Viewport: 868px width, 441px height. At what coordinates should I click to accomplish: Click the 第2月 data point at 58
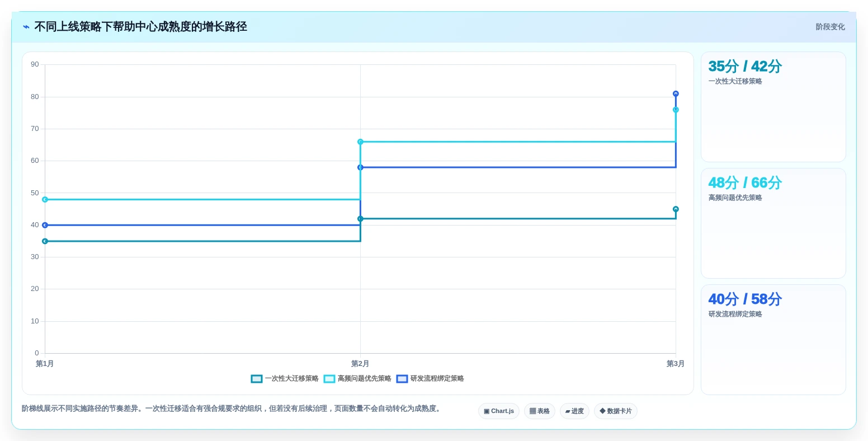tap(360, 167)
